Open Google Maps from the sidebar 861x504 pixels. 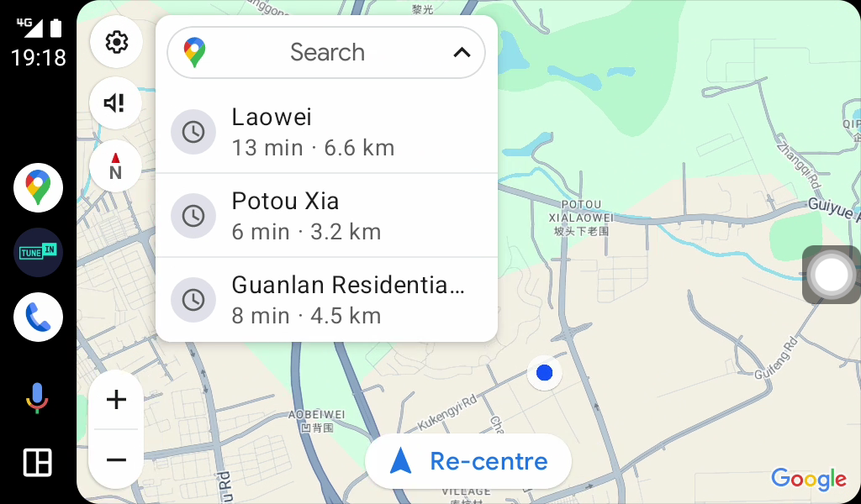click(x=39, y=187)
